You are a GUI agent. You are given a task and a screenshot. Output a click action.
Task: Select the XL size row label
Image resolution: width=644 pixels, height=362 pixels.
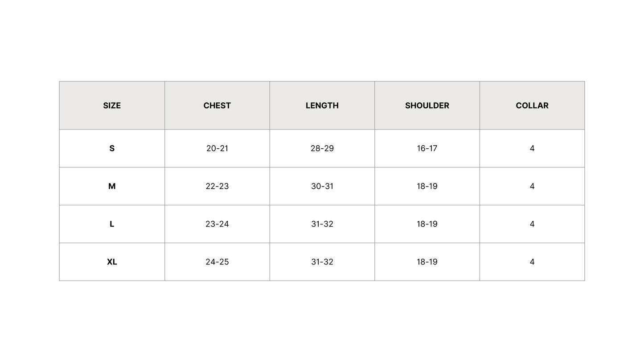click(112, 262)
